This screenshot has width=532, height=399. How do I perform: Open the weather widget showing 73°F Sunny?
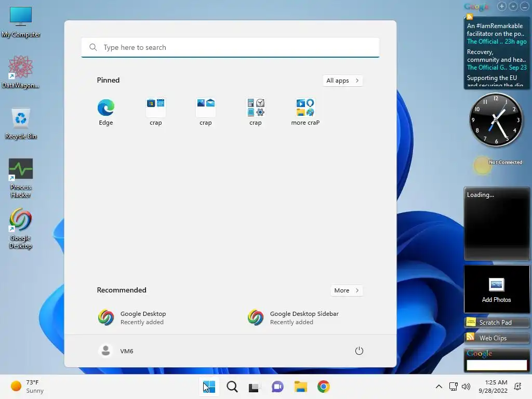coord(27,387)
